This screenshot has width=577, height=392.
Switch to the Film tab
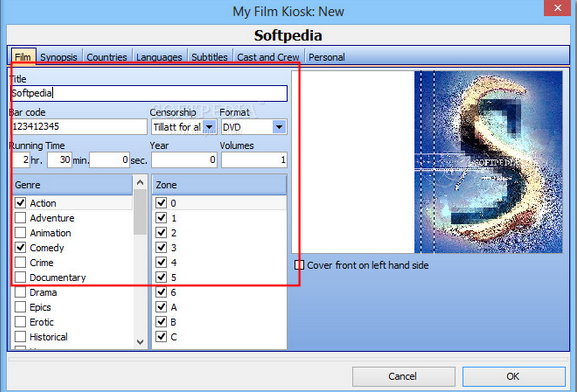tap(23, 57)
